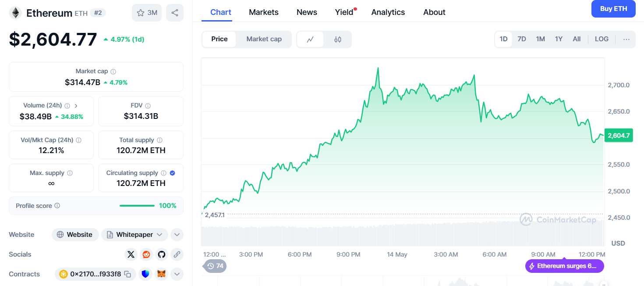Open the Chart tab
Viewport: 644px width, 286px height.
tap(221, 12)
